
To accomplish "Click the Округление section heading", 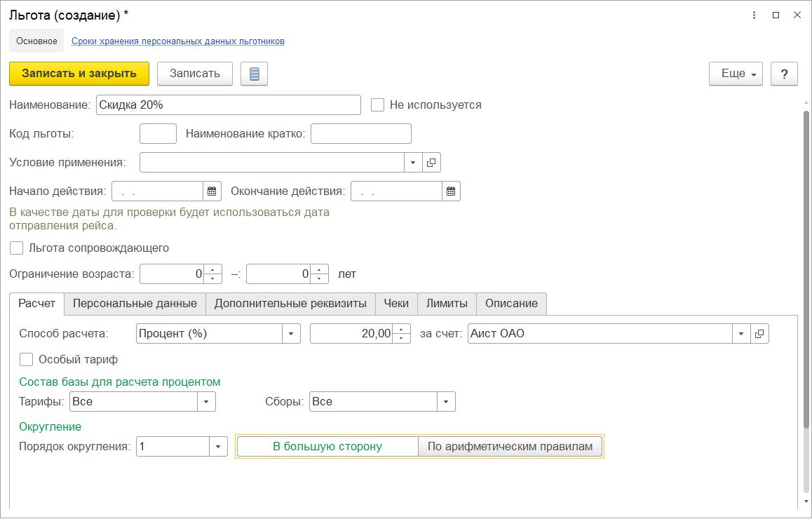I will 50,427.
